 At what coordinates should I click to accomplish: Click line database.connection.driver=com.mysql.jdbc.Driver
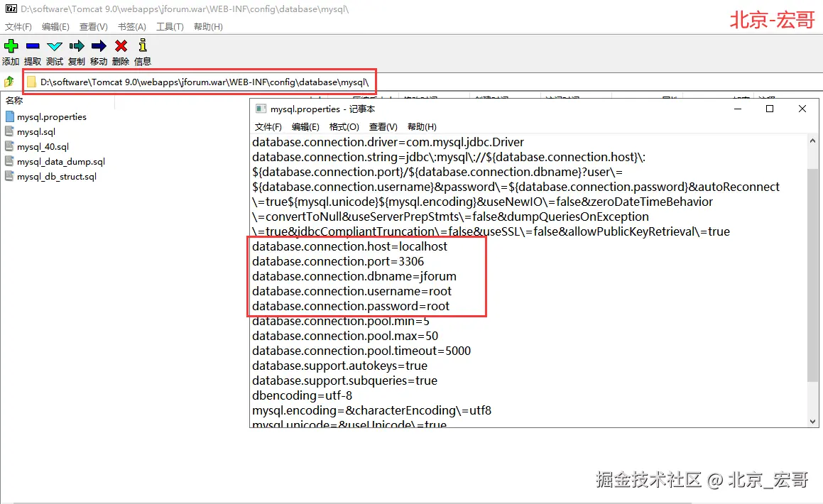(x=388, y=142)
